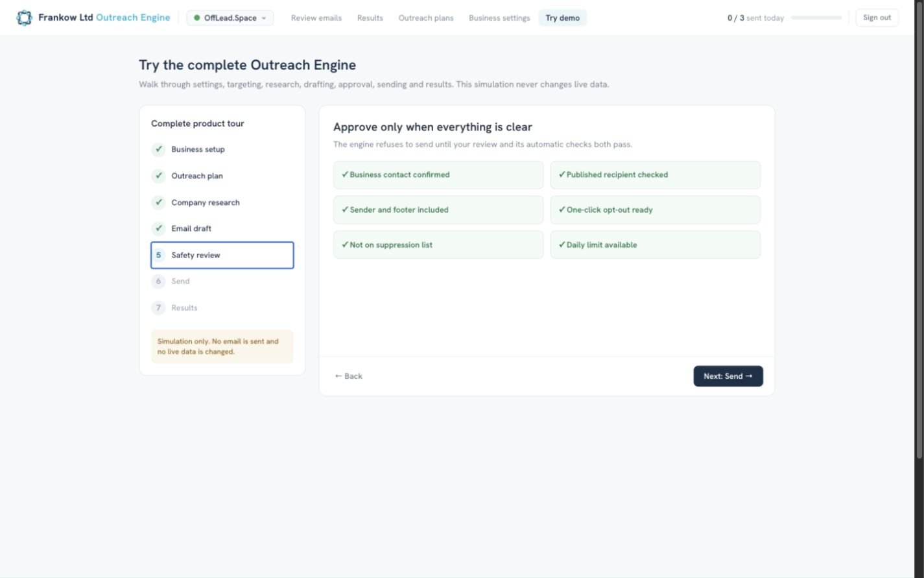Click the 'Try the complete Outreach Engine' title
The width and height of the screenshot is (924, 578).
247,65
